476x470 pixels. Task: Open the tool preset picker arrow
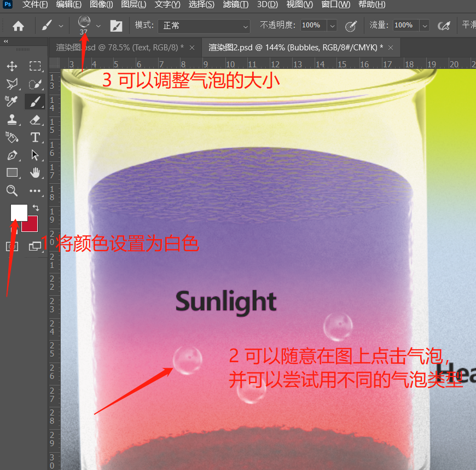click(61, 26)
